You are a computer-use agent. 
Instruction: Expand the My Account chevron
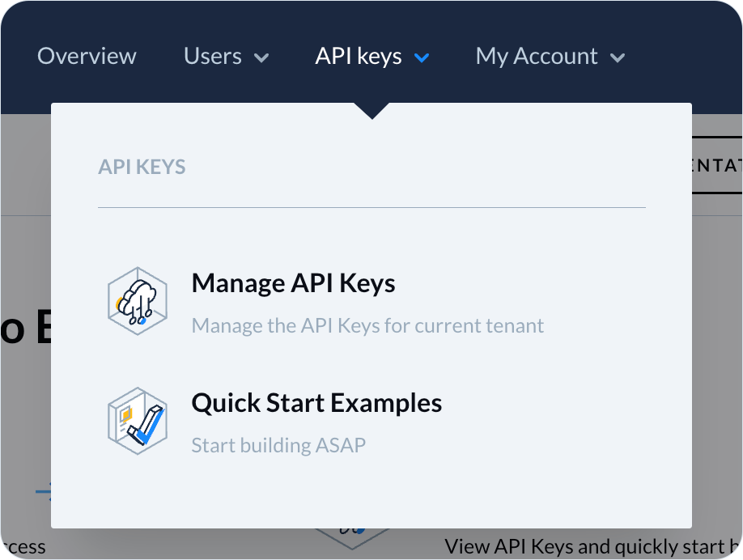pos(617,57)
